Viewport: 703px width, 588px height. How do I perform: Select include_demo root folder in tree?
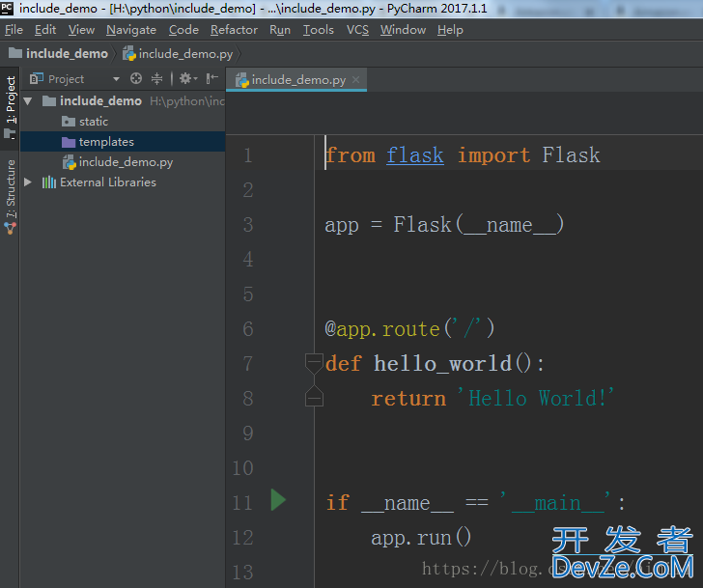(x=100, y=101)
